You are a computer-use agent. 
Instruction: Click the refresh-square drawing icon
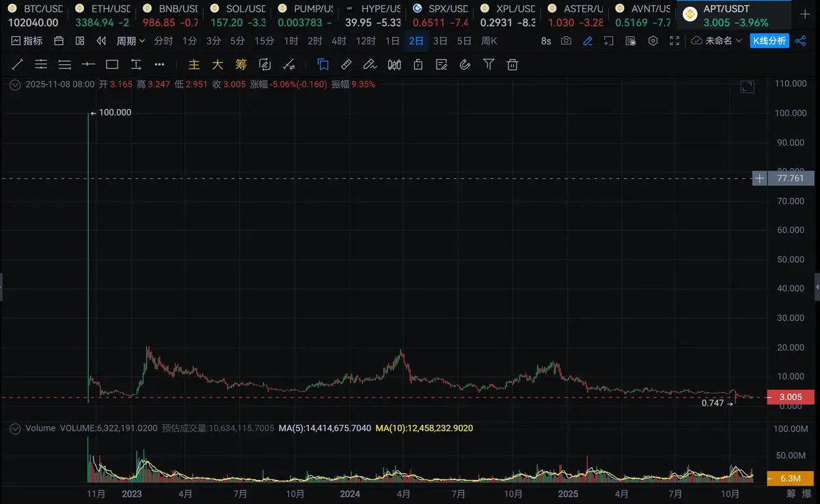coord(265,65)
